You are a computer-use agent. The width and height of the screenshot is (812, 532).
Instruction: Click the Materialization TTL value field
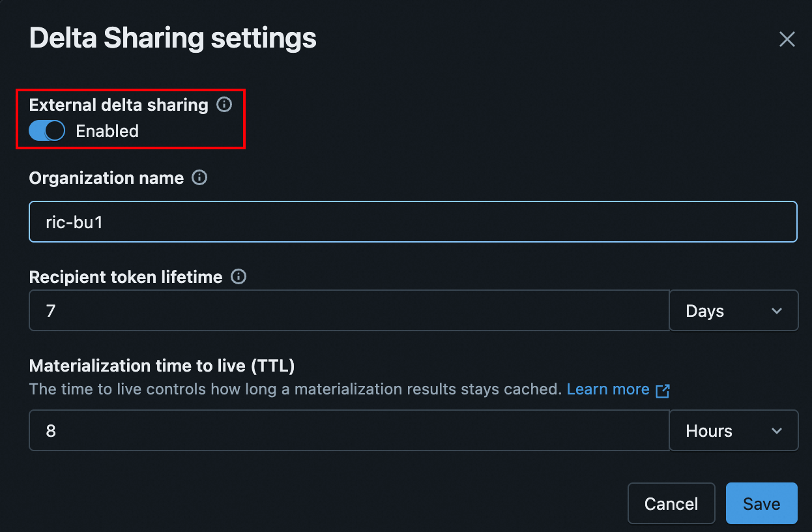[x=349, y=431]
